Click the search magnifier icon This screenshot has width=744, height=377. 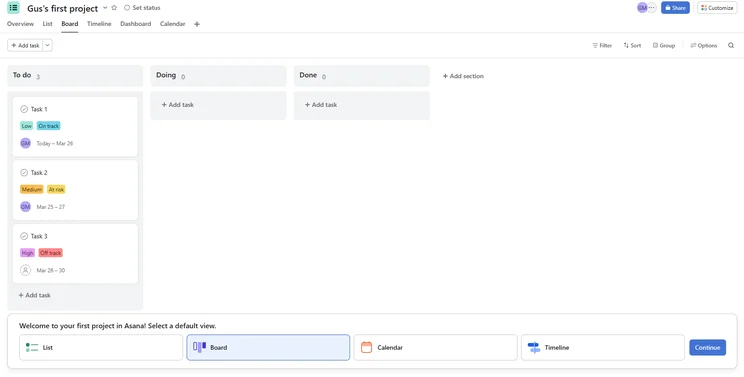[x=731, y=46]
